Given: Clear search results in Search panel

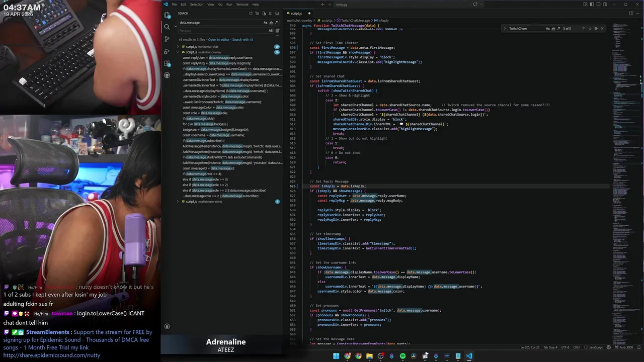Looking at the screenshot, I should [257, 14].
